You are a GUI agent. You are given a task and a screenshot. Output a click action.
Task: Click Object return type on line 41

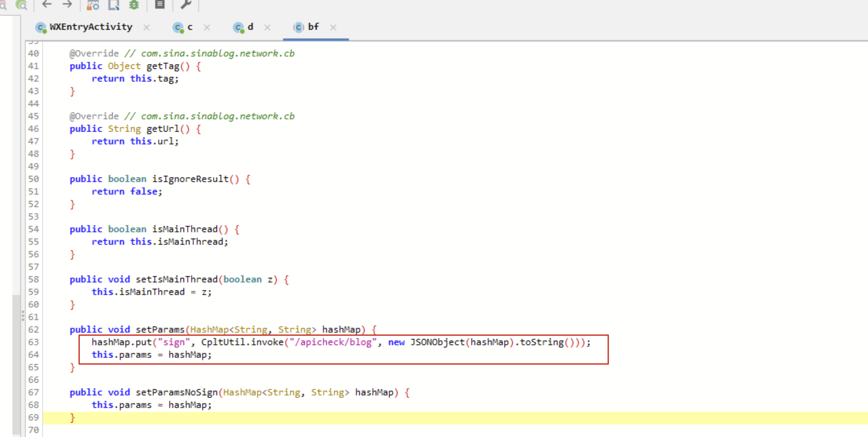pos(124,66)
